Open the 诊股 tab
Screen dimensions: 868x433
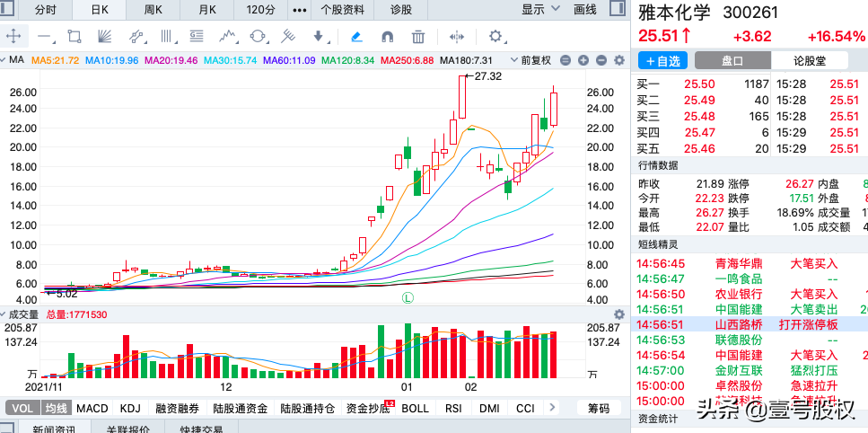click(x=400, y=9)
